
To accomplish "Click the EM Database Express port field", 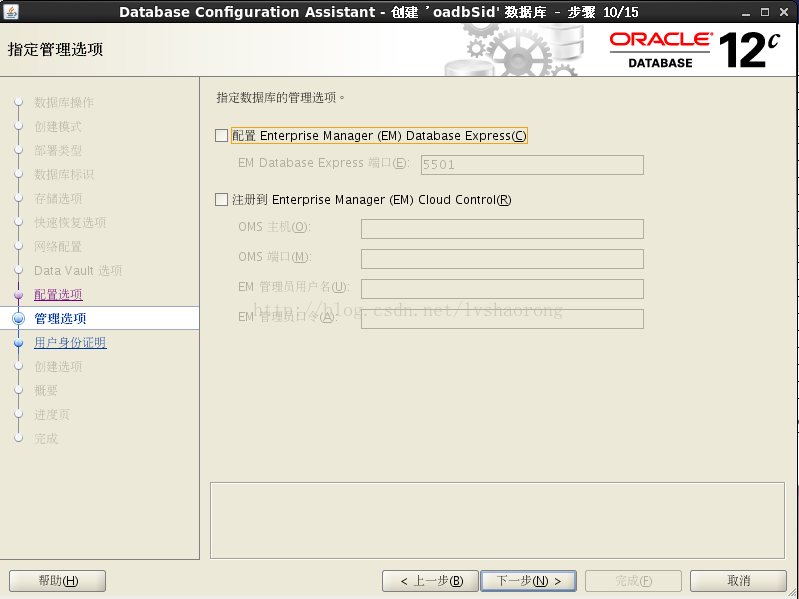I will pos(532,165).
